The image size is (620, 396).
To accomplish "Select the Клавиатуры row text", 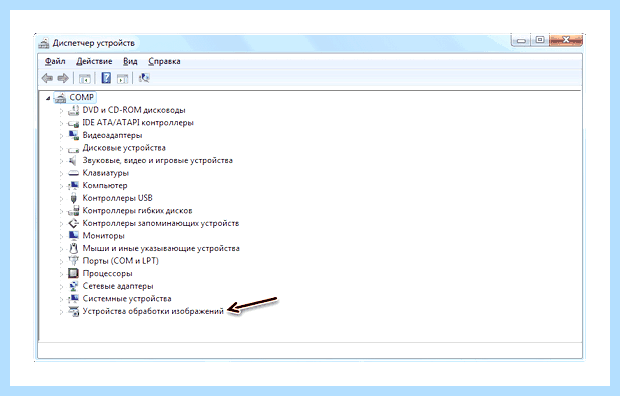I will click(x=106, y=173).
